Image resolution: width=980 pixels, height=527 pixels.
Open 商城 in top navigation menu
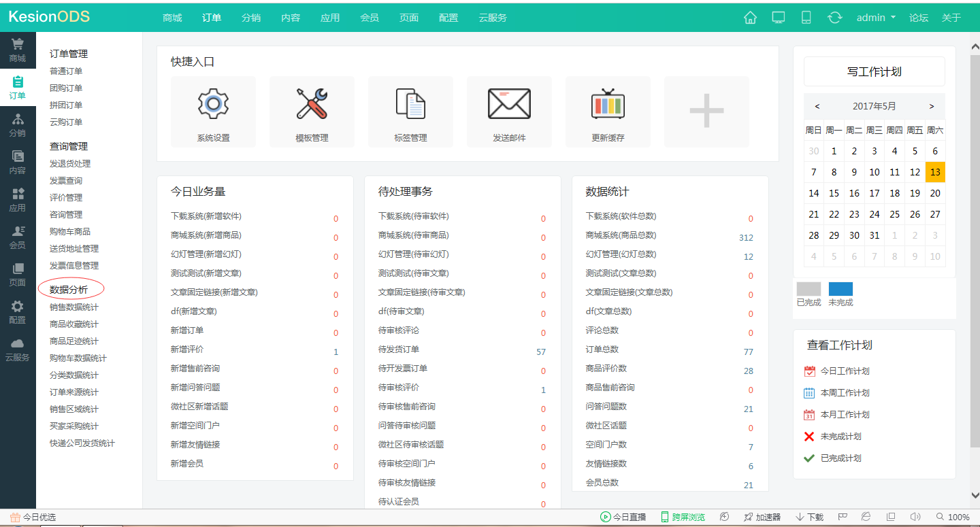pos(172,18)
